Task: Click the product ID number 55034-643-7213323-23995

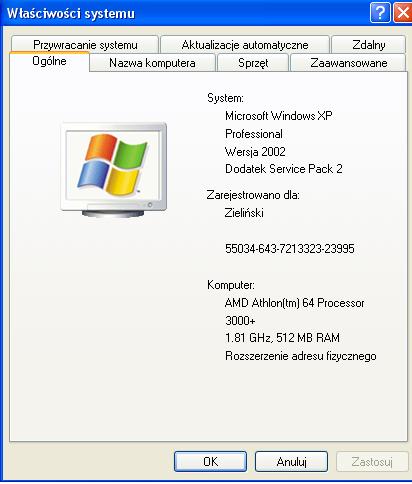Action: pyautogui.click(x=290, y=249)
